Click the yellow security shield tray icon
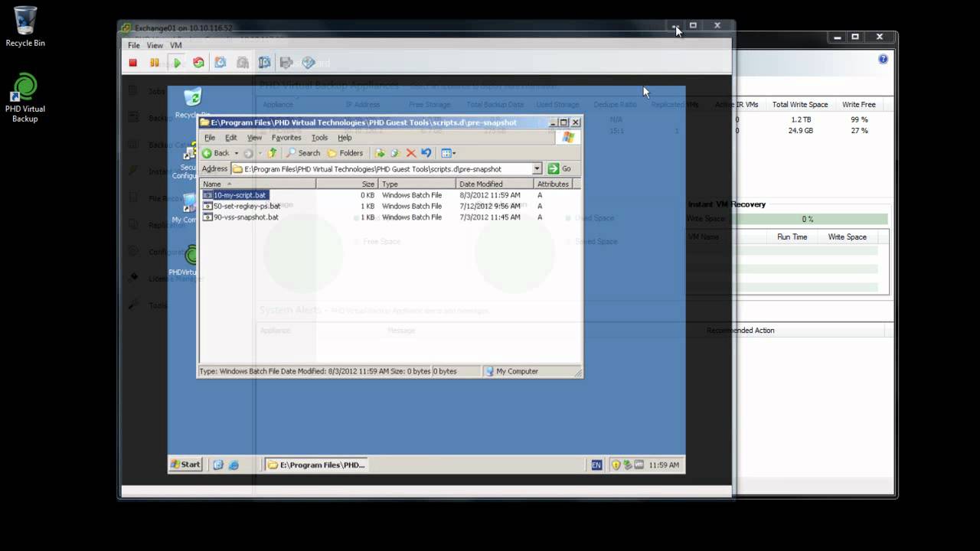Viewport: 980px width, 551px height. [616, 465]
